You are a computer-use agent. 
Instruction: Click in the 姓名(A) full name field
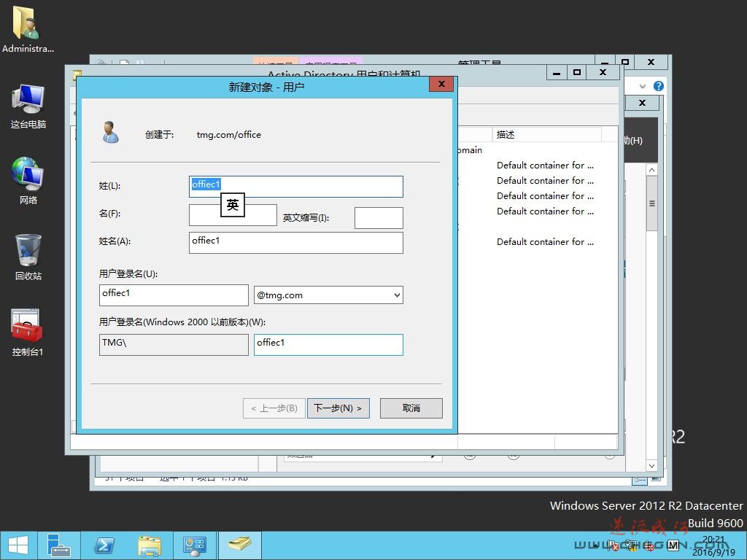pyautogui.click(x=296, y=243)
